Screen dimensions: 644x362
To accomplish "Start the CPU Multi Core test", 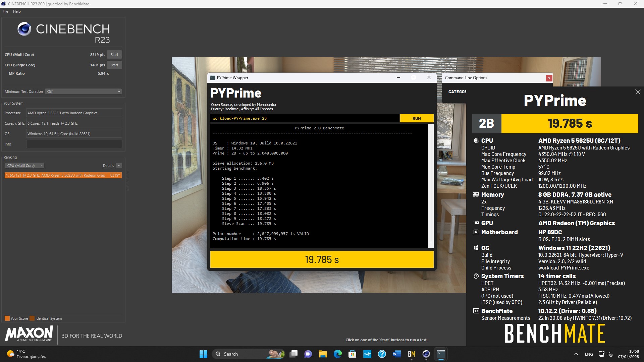I will click(x=114, y=55).
